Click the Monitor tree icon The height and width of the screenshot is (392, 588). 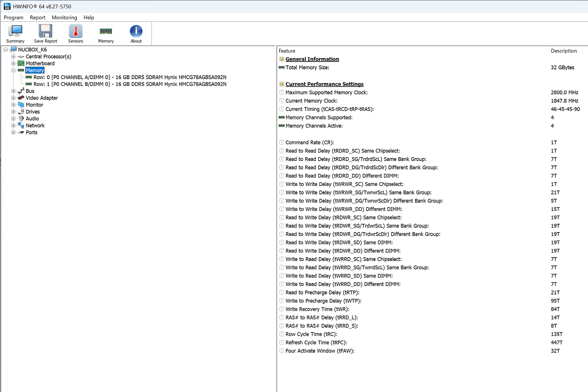point(21,105)
